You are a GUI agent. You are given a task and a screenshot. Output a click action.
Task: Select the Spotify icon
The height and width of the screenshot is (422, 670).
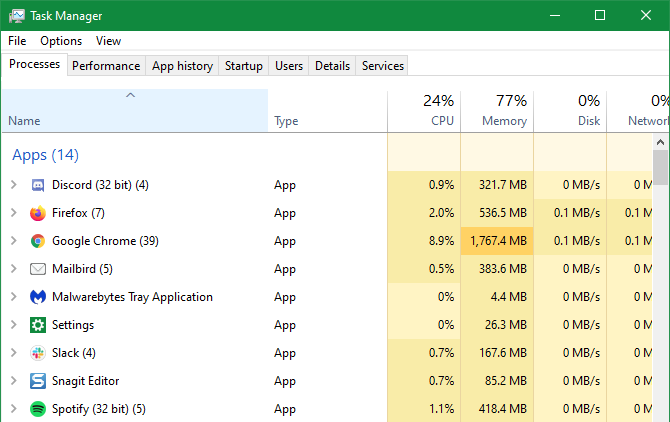coord(38,409)
